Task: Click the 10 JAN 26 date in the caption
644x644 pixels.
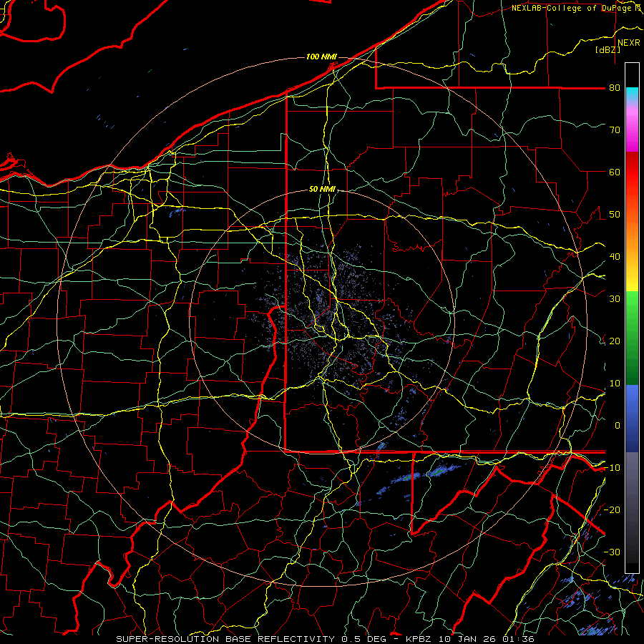Action: (467, 639)
